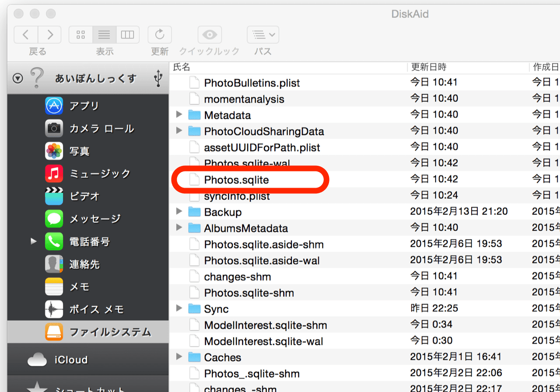Image resolution: width=560 pixels, height=392 pixels.
Task: Sort by 氏名 column header
Action: 288,67
